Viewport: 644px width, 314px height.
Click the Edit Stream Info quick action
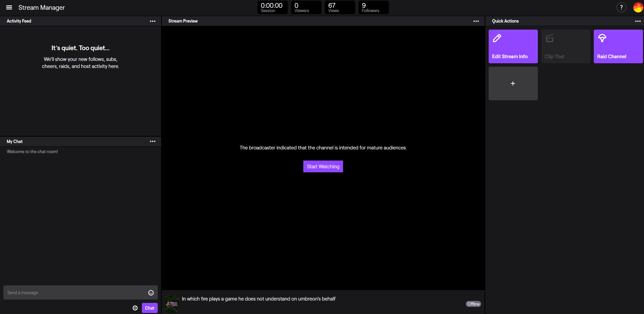coord(513,46)
